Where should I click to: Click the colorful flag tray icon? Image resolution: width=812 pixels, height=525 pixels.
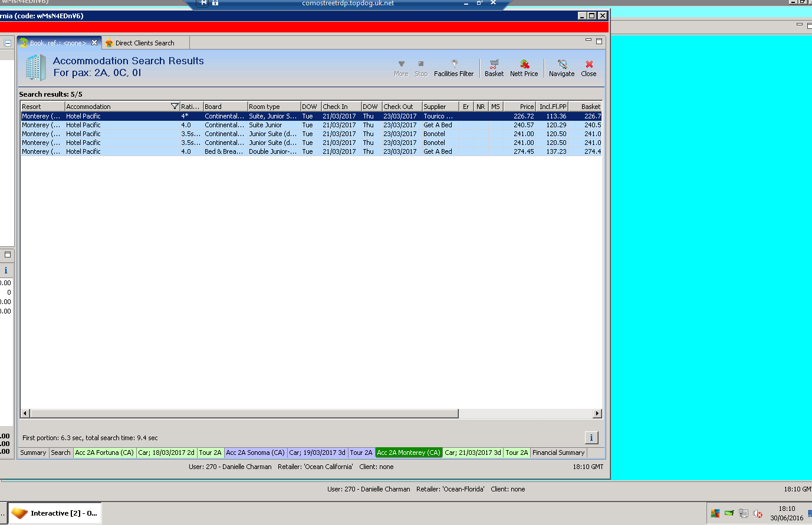[715, 514]
